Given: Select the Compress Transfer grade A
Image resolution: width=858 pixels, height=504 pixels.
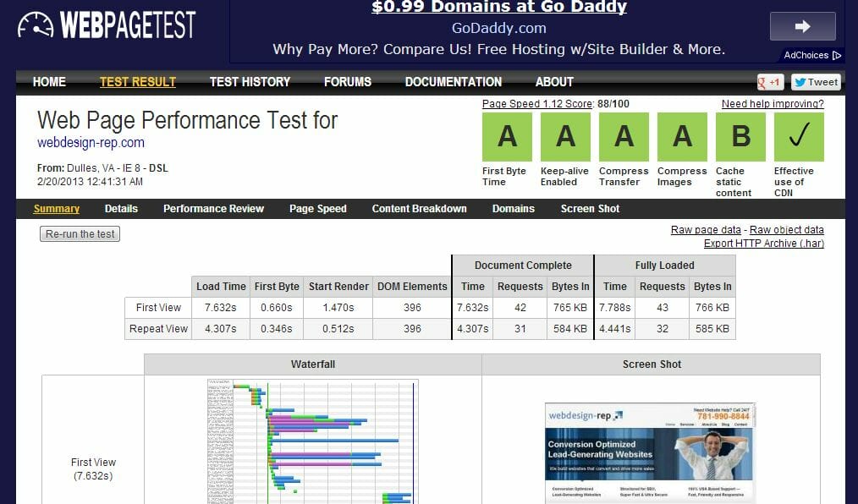Looking at the screenshot, I should [624, 137].
